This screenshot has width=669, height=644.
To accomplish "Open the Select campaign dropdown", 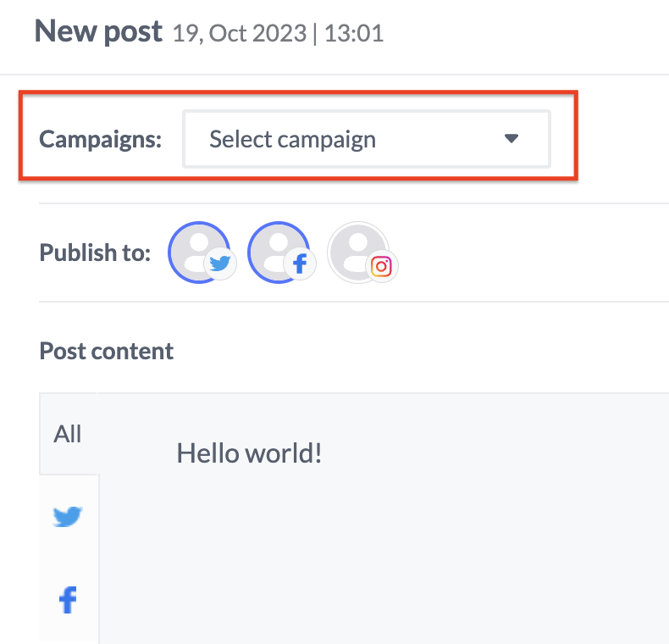I will [x=366, y=139].
